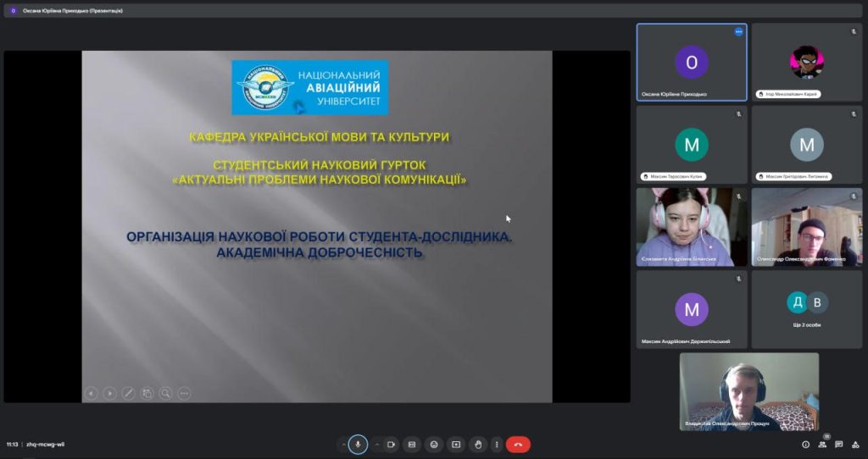Zoom into slide with magnifier icon
Screen dimensions: 868x459
click(x=166, y=393)
